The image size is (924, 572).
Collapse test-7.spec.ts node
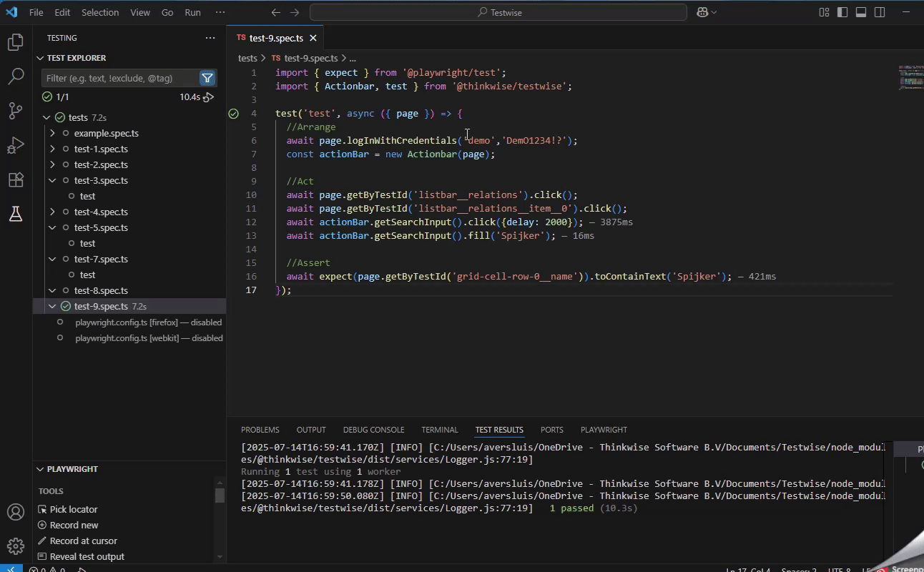52,259
